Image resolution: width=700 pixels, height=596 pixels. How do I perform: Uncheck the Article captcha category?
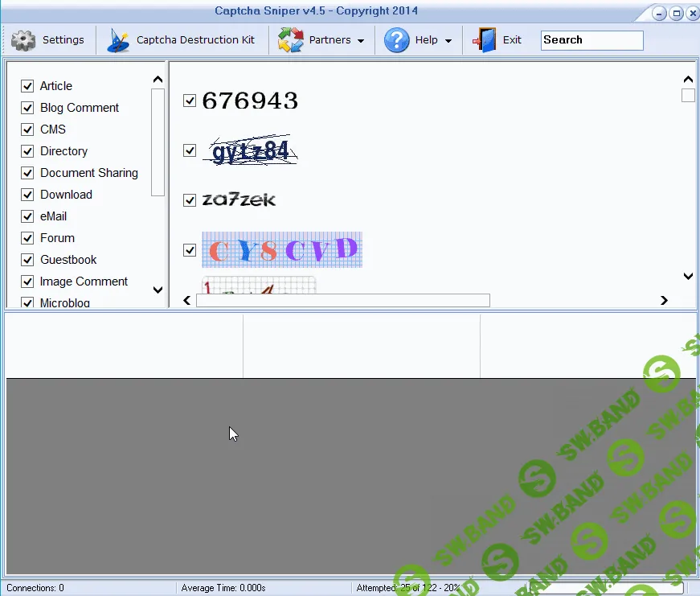[x=27, y=85]
